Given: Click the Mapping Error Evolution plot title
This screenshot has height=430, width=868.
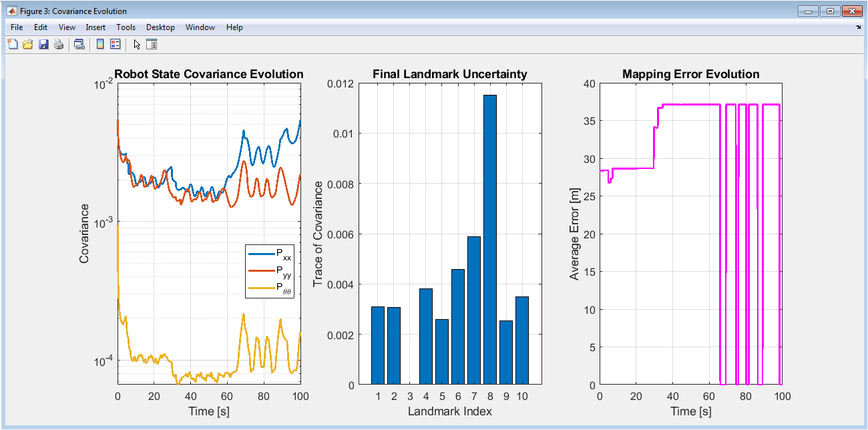Looking at the screenshot, I should tap(690, 74).
